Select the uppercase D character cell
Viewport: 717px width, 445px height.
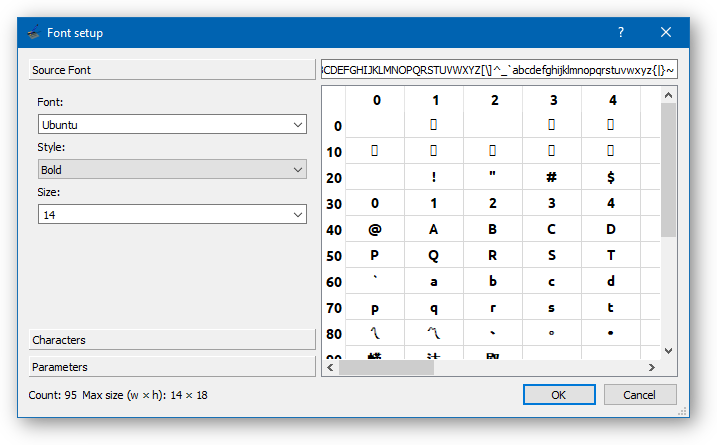click(x=611, y=229)
